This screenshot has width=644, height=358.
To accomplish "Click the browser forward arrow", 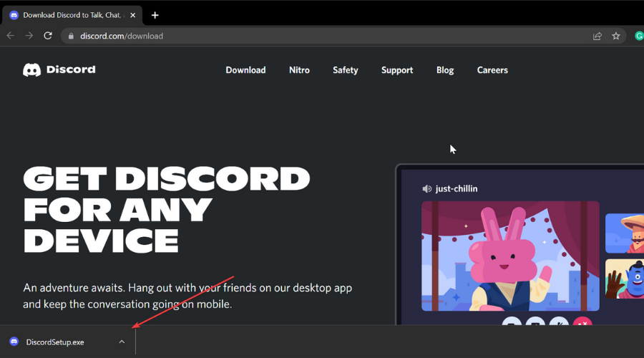I will 29,36.
